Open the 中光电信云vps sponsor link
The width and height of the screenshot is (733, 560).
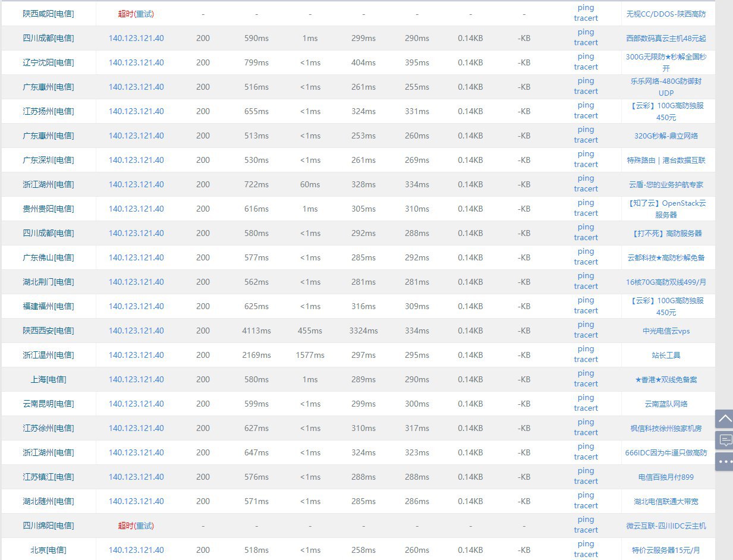pos(666,331)
